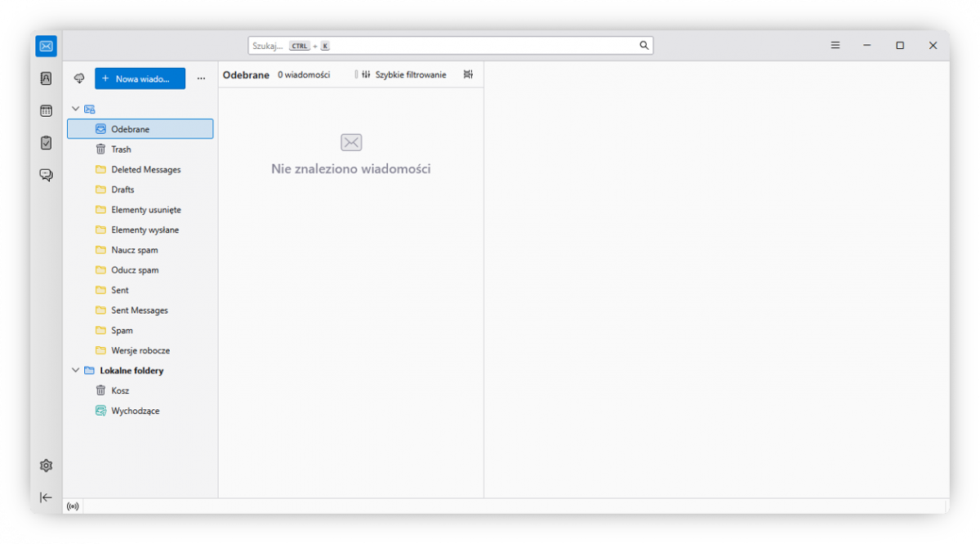This screenshot has width=980, height=544.
Task: Open the more options menu next to Nowa wiadomość
Action: tap(201, 78)
